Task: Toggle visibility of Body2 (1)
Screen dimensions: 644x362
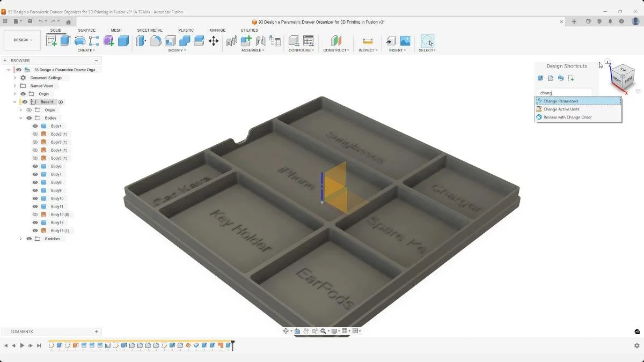Action: tap(35, 134)
